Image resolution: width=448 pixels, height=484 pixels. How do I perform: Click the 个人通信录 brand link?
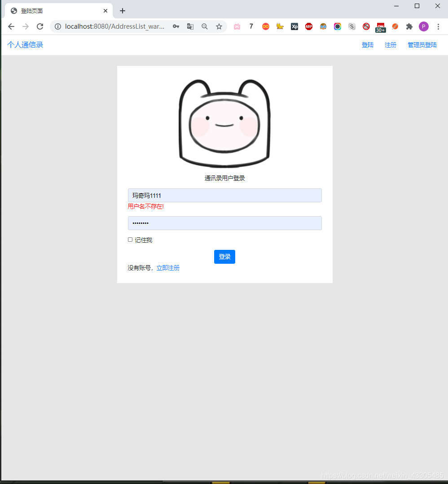point(25,45)
